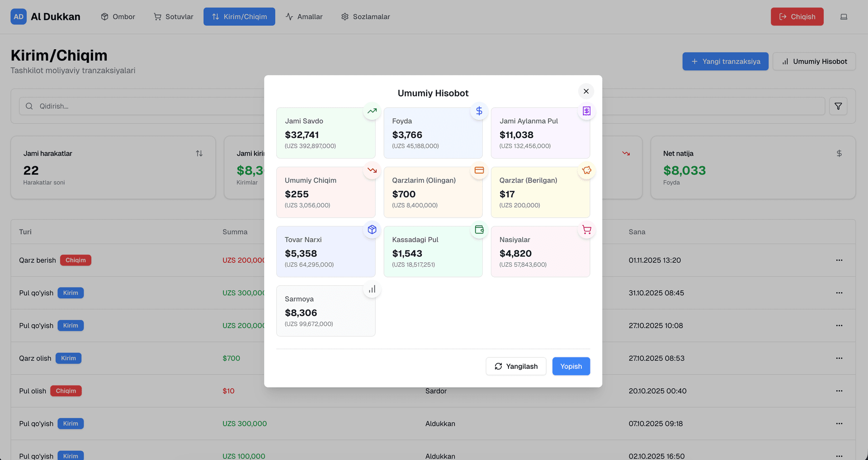This screenshot has height=460, width=868.
Task: Open the filter funnel button
Action: coord(838,106)
